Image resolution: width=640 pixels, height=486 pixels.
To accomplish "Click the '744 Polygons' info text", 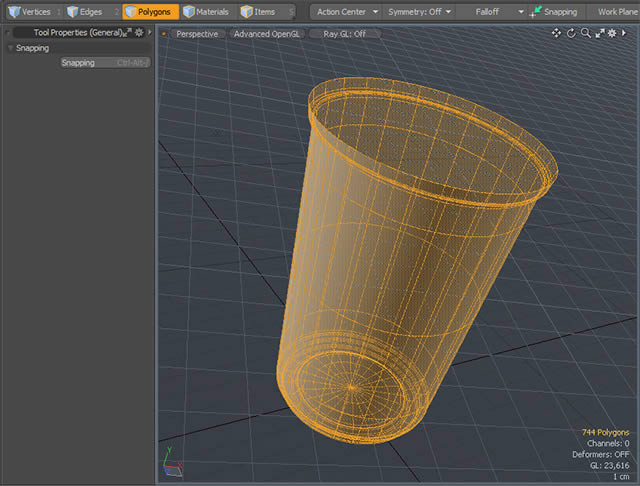I will (605, 432).
